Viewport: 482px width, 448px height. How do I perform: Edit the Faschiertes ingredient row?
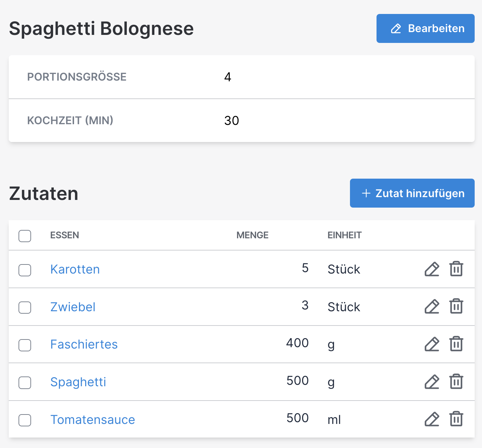[x=432, y=344]
